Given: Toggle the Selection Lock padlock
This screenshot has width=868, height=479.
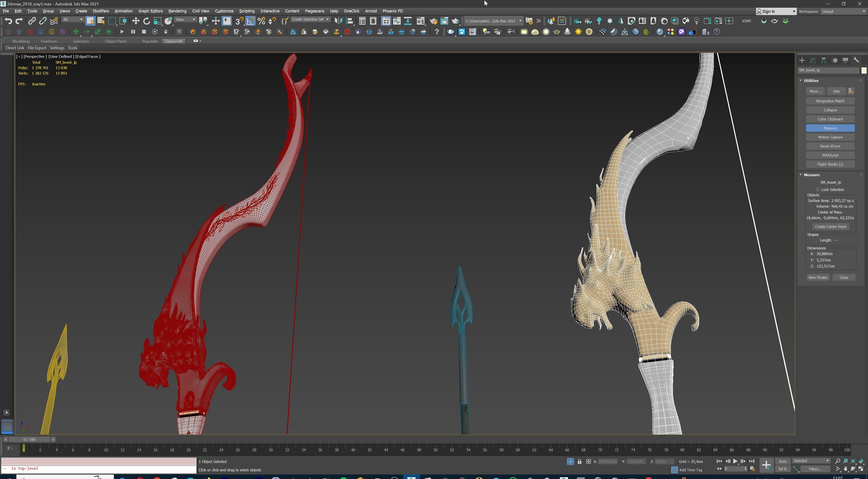Looking at the screenshot, I should 579,461.
